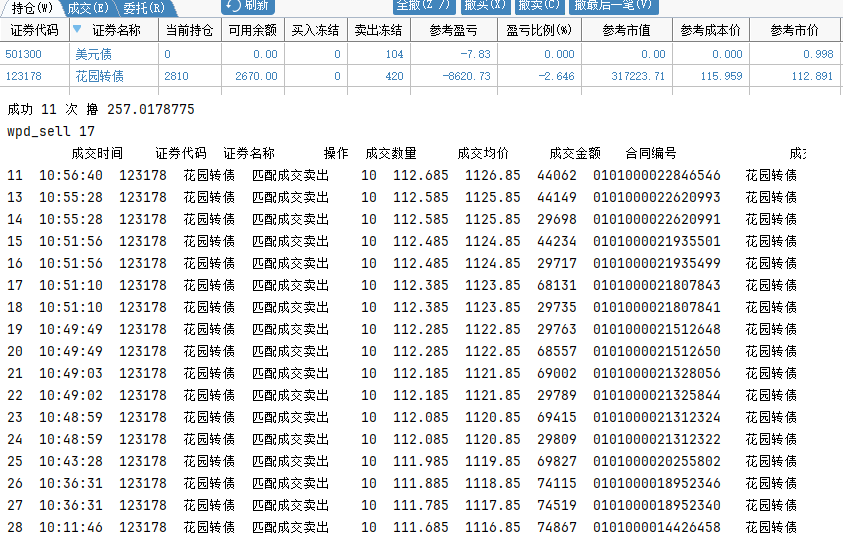Open the 成交(E) tab
Screen dimensions: 843x540
click(89, 7)
